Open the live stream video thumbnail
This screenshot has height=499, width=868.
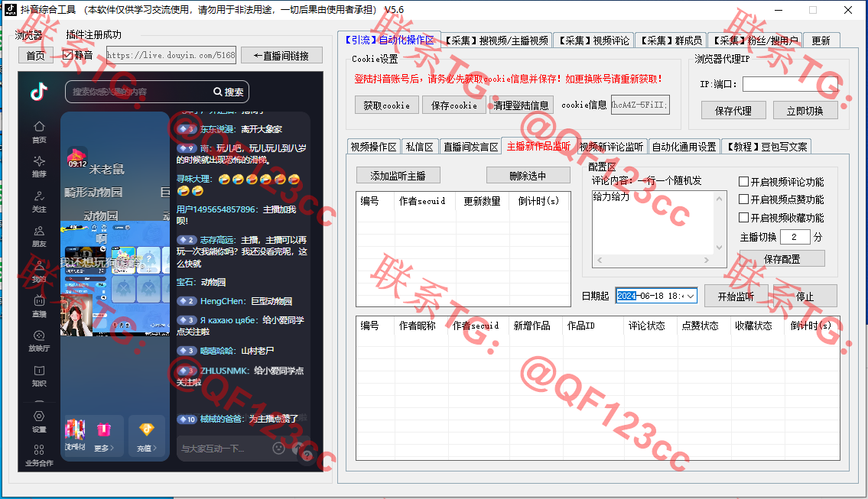(115, 279)
